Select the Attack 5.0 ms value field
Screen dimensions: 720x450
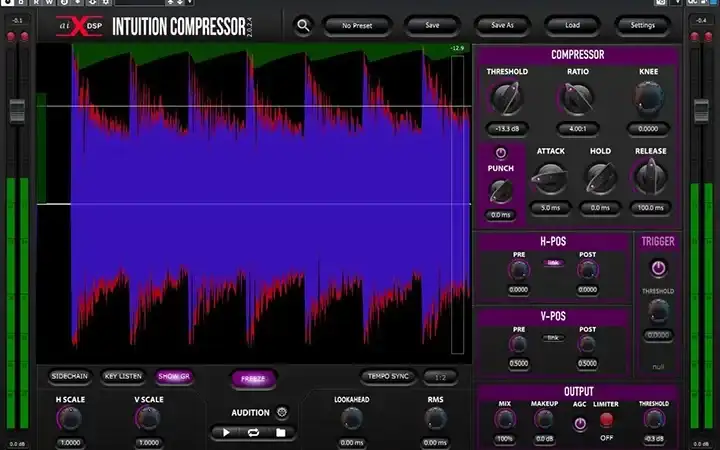[x=550, y=208]
